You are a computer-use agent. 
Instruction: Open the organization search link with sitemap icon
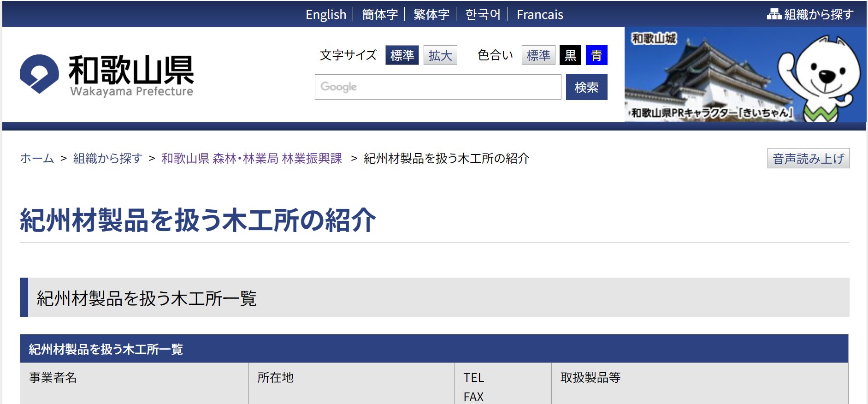[810, 14]
